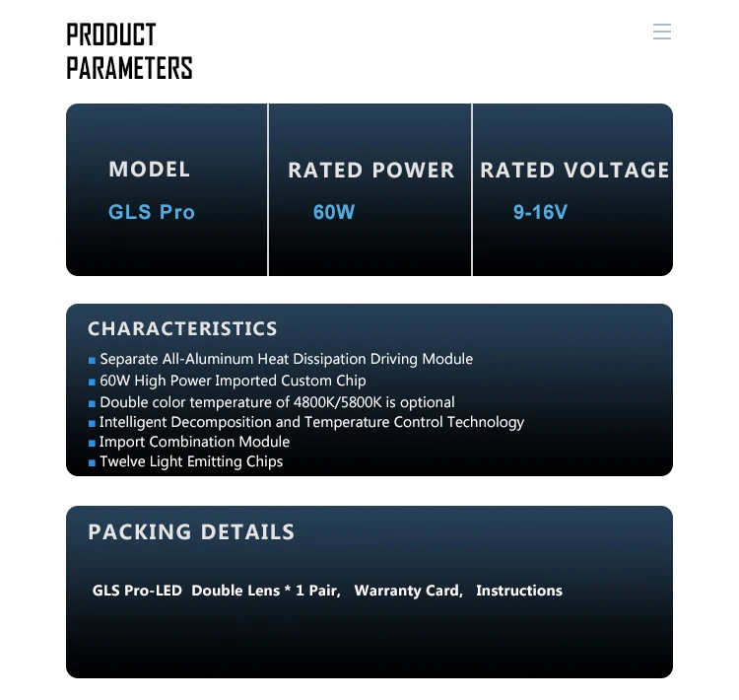Click the Instructions packing item
This screenshot has width=739, height=700.
519,591
